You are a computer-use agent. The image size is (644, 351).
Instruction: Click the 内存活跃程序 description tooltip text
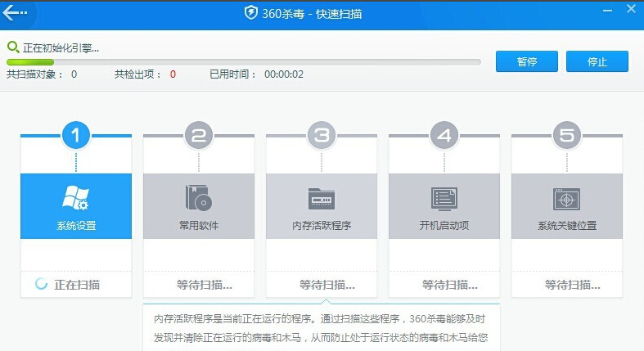click(322, 326)
